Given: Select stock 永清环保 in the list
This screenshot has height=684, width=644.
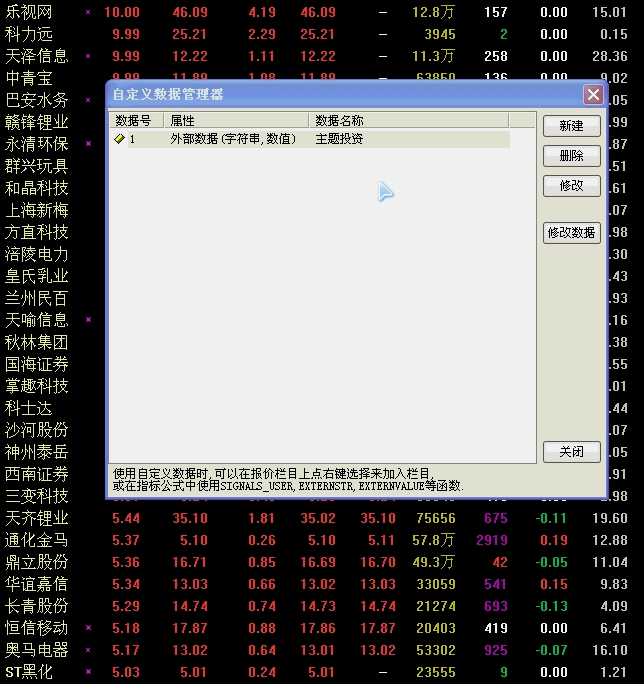Looking at the screenshot, I should (x=37, y=144).
